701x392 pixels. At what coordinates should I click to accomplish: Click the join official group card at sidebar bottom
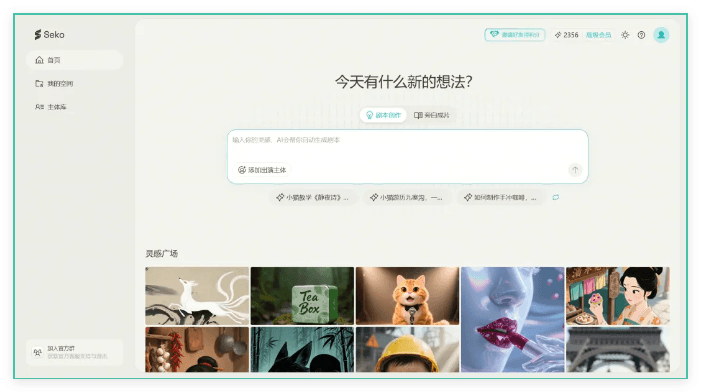click(75, 352)
